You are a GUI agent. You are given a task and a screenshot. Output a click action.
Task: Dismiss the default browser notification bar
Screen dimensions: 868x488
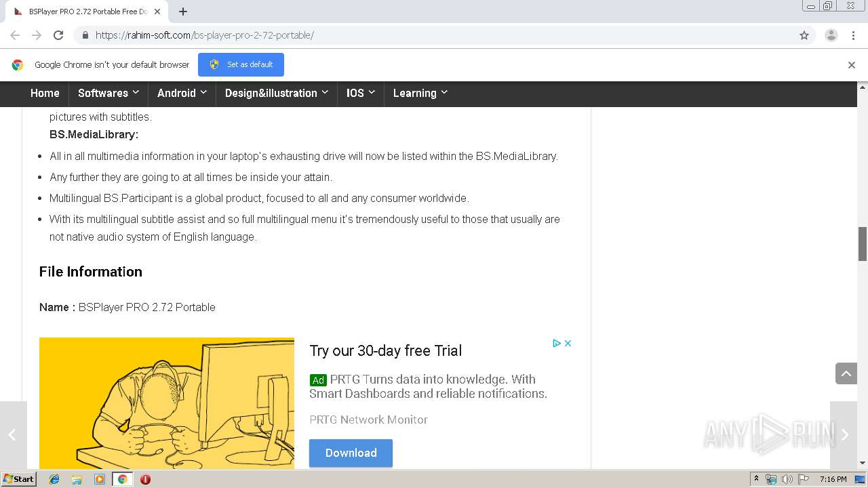[852, 65]
